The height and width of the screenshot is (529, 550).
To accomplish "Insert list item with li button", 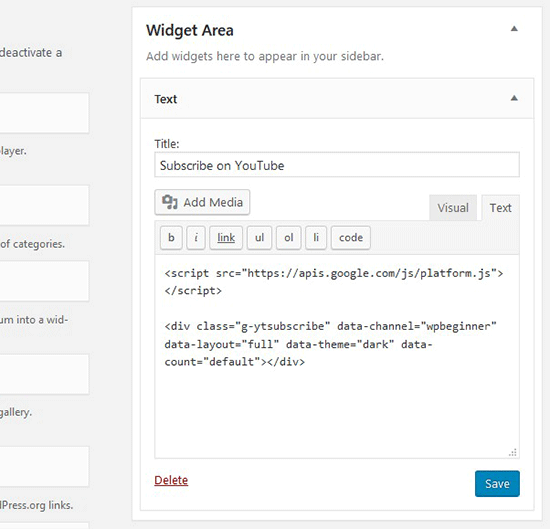I will point(316,237).
